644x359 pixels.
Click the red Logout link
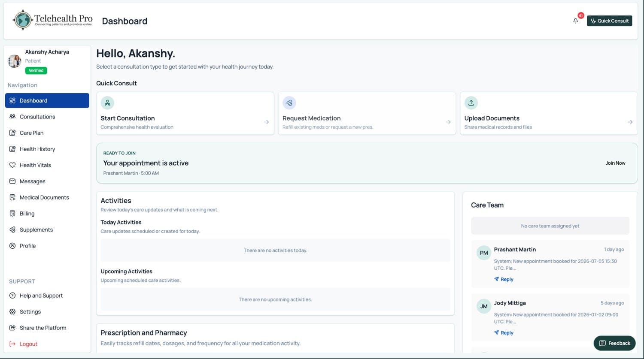pyautogui.click(x=28, y=344)
